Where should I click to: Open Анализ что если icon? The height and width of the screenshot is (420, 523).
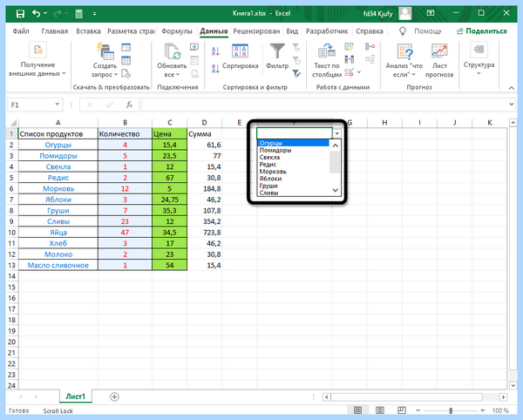[x=404, y=51]
